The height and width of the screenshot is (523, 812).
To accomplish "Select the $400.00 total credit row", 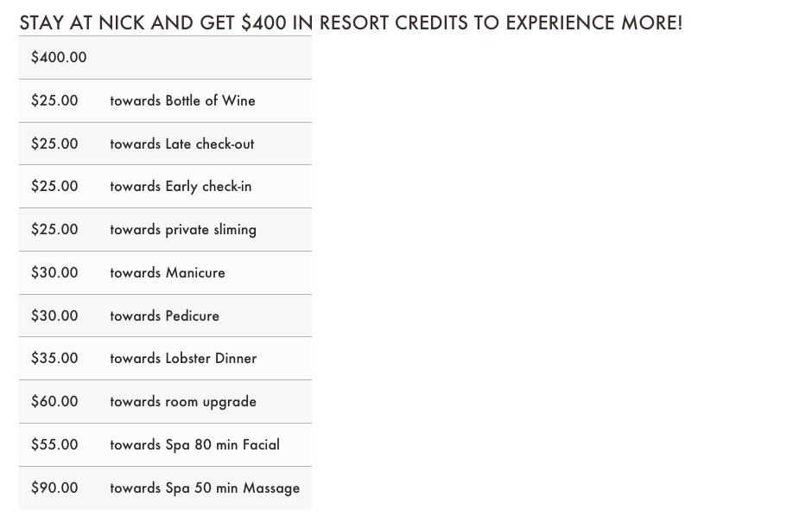I will [165, 58].
